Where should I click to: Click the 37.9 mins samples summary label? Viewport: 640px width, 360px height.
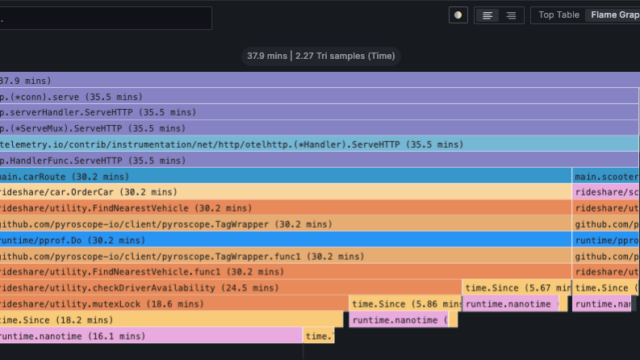pyautogui.click(x=321, y=56)
